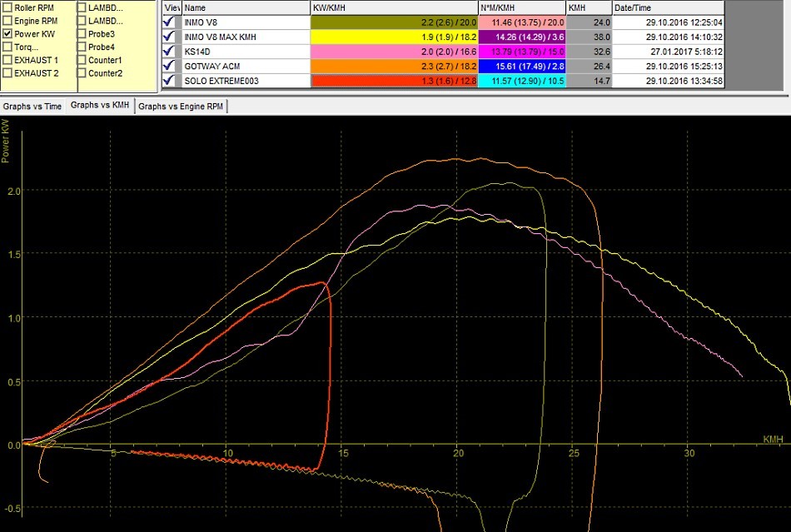Click purple torque swatch reading 14.26 (14.29) / 3.6
791x532 pixels.
[x=522, y=37]
